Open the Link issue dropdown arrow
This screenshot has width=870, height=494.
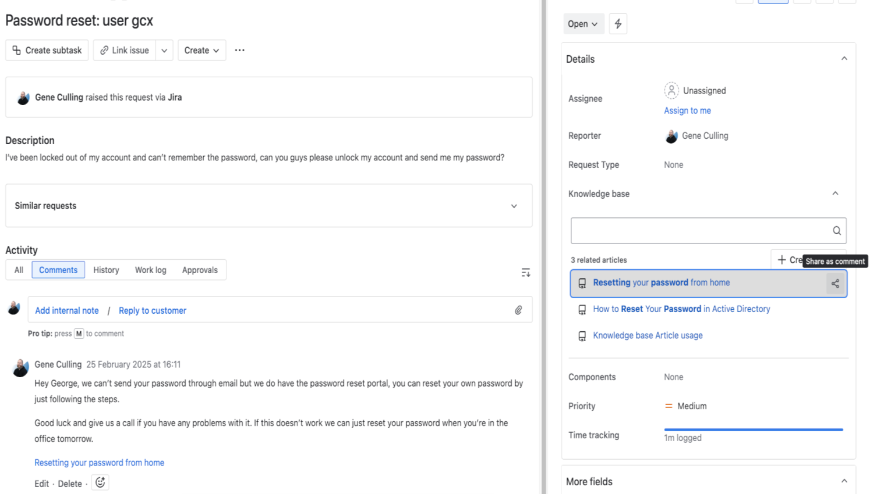(164, 50)
